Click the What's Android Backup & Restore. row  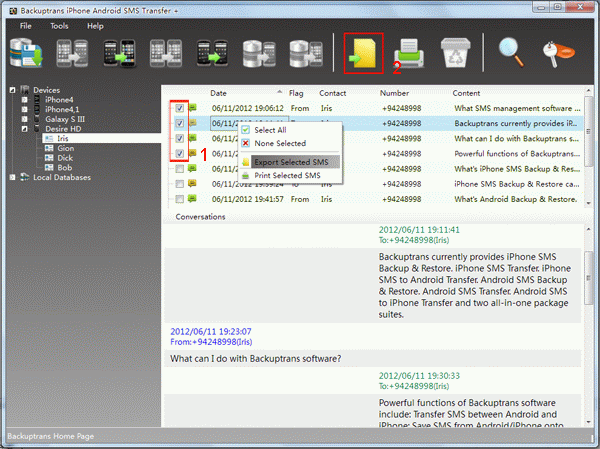coord(376,199)
